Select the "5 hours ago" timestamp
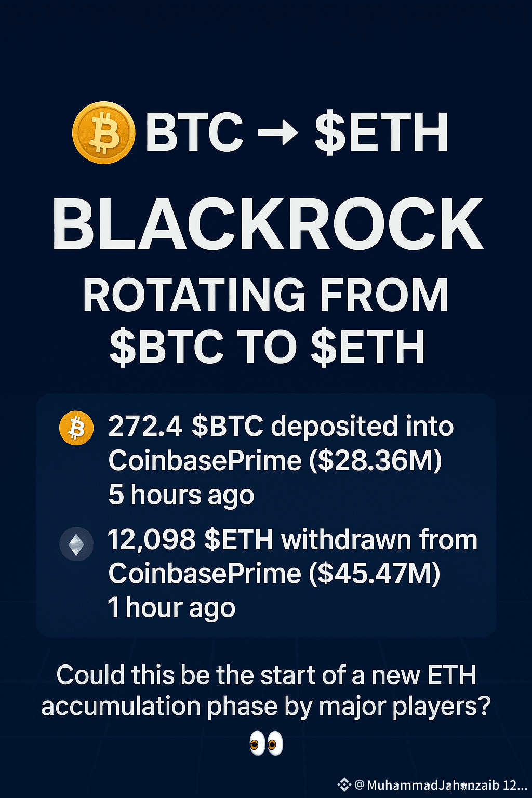Image resolution: width=532 pixels, height=798 pixels. tap(181, 495)
